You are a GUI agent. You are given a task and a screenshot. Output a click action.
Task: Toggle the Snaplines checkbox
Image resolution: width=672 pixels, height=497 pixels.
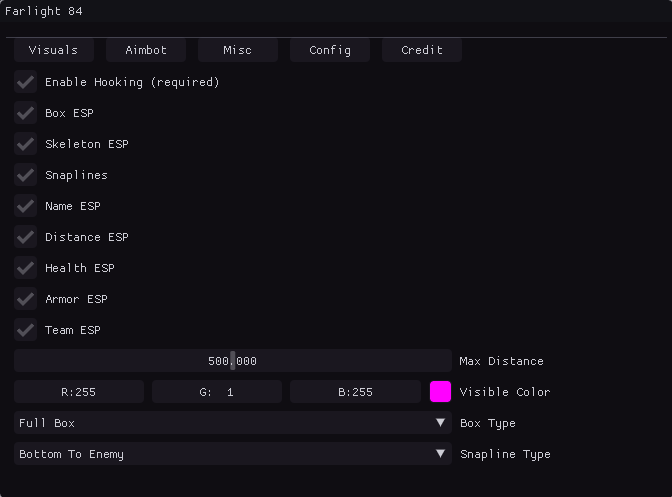tap(26, 175)
